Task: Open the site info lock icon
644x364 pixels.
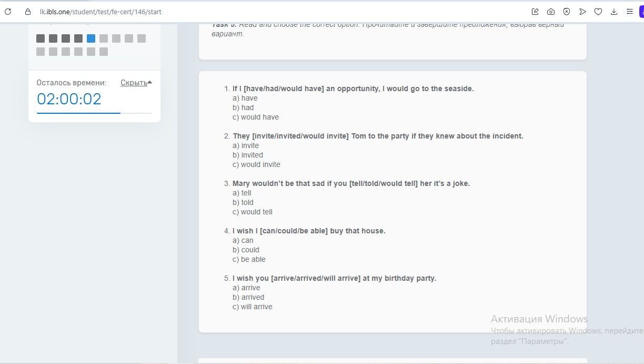Action: [x=28, y=12]
